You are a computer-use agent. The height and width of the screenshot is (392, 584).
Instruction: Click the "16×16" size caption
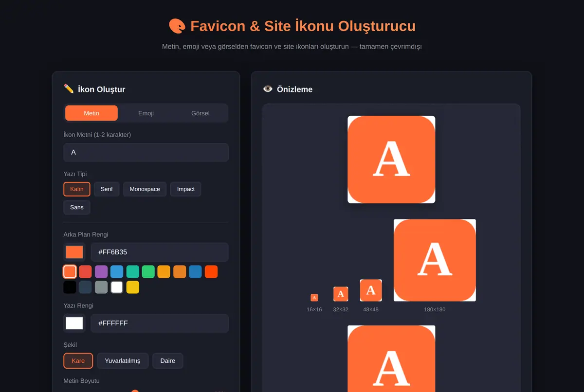pos(314,309)
